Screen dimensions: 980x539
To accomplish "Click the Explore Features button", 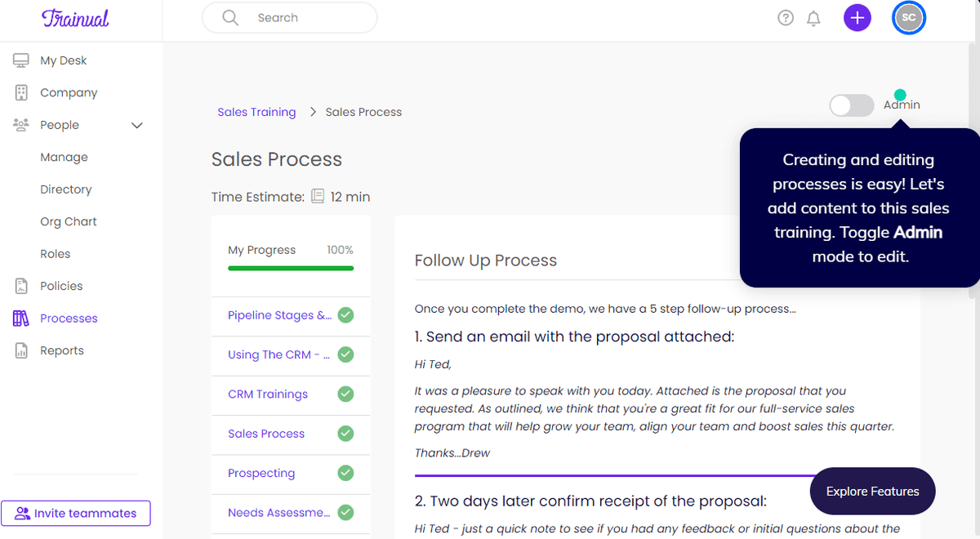I will (872, 491).
